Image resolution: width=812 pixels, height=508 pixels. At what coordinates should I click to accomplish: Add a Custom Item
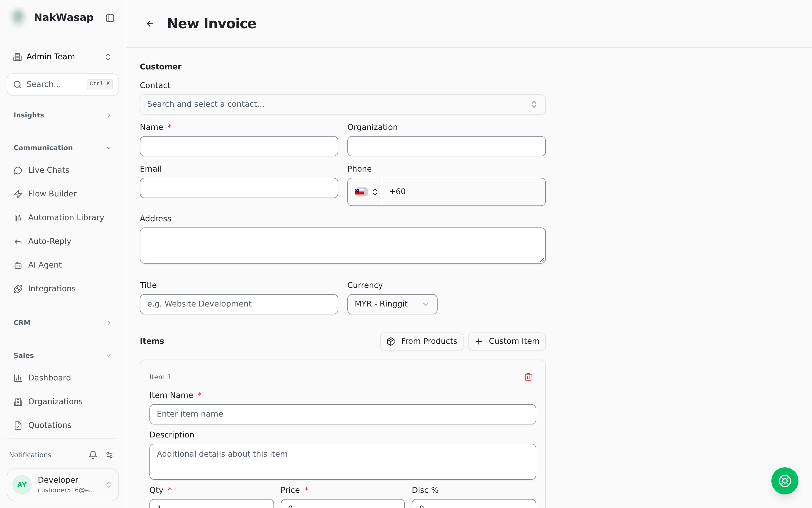pos(507,341)
